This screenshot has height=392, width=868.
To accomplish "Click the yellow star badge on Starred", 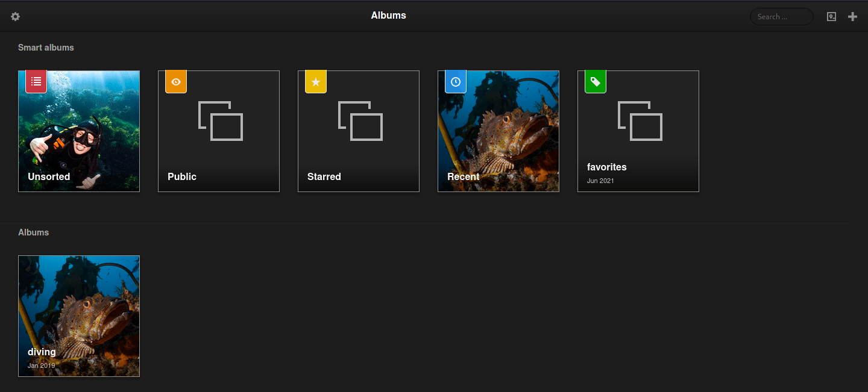I will pyautogui.click(x=316, y=82).
